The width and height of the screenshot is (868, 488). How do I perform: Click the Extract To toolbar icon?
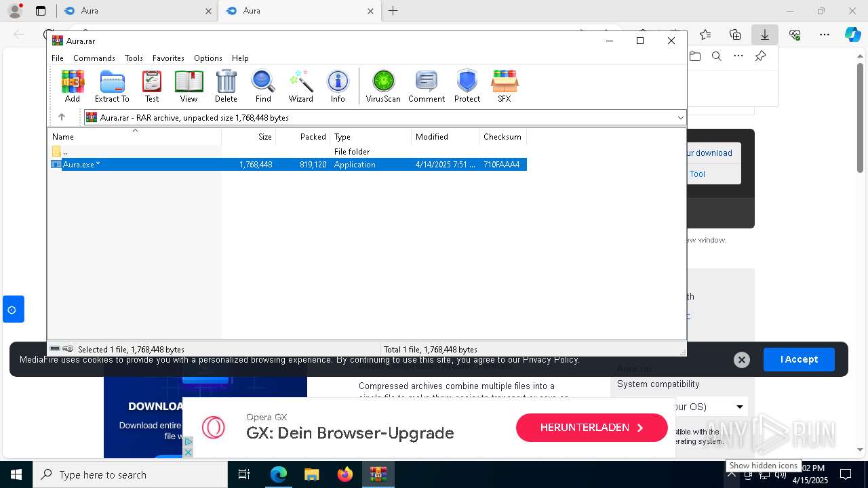coord(112,86)
